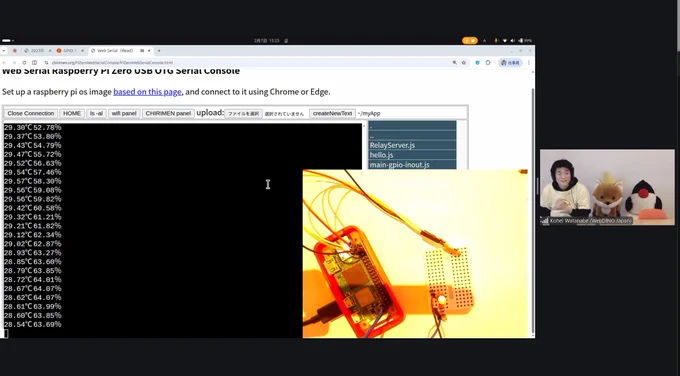Select the '.' current directory entry
This screenshot has width=680, height=376.
click(x=412, y=126)
